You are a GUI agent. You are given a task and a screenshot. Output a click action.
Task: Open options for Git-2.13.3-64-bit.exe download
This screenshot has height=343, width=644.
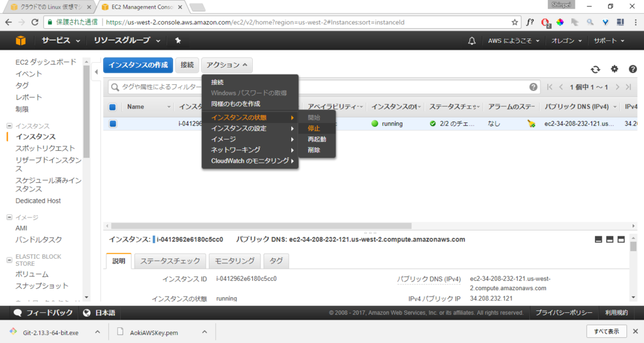(97, 332)
